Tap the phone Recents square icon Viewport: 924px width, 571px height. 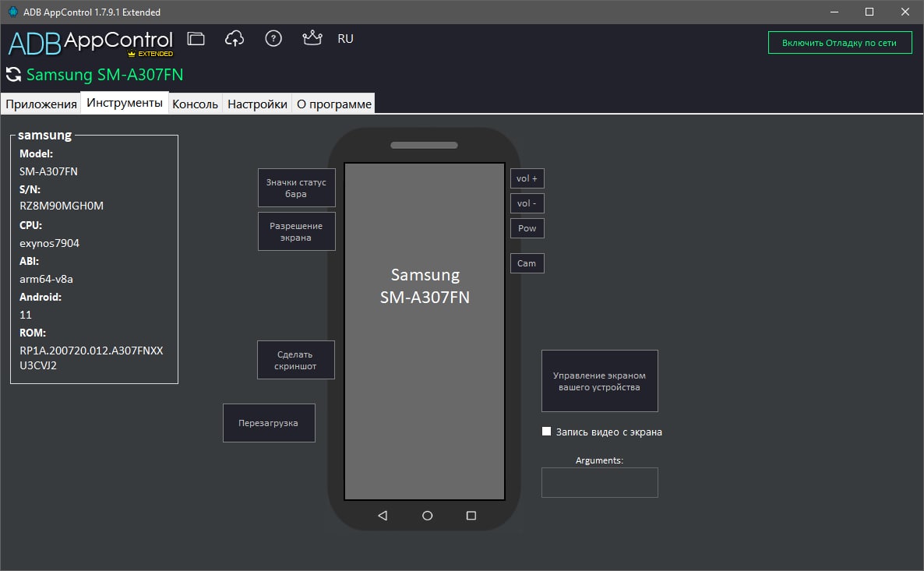point(471,516)
